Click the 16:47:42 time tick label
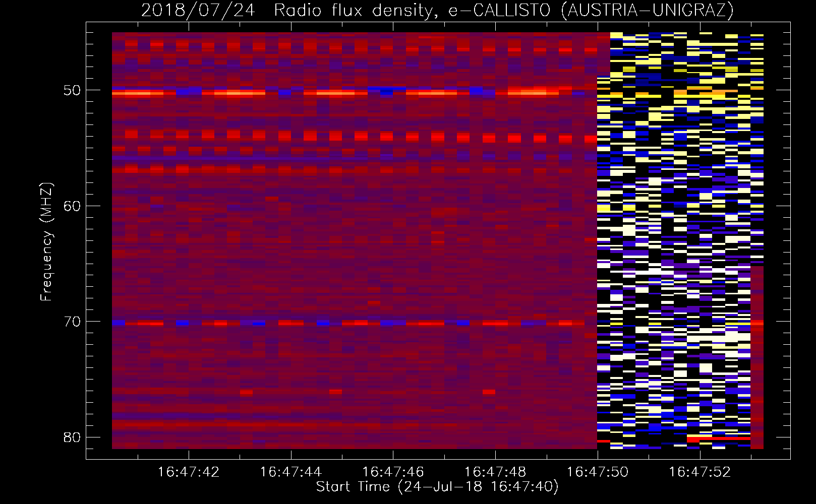Screen dimensions: 816x504 [x=189, y=472]
